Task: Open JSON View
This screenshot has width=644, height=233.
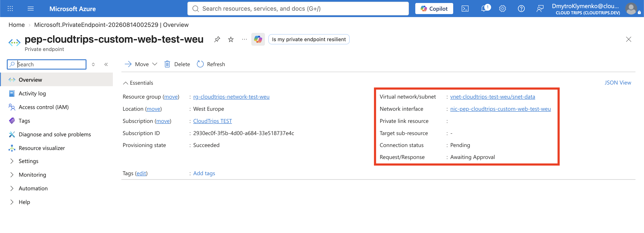Action: pyautogui.click(x=618, y=83)
